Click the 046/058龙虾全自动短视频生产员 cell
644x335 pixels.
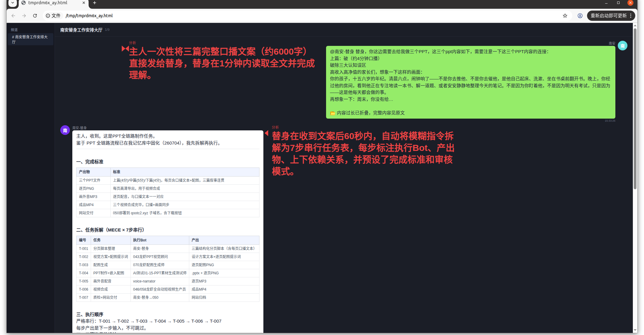pos(160,289)
